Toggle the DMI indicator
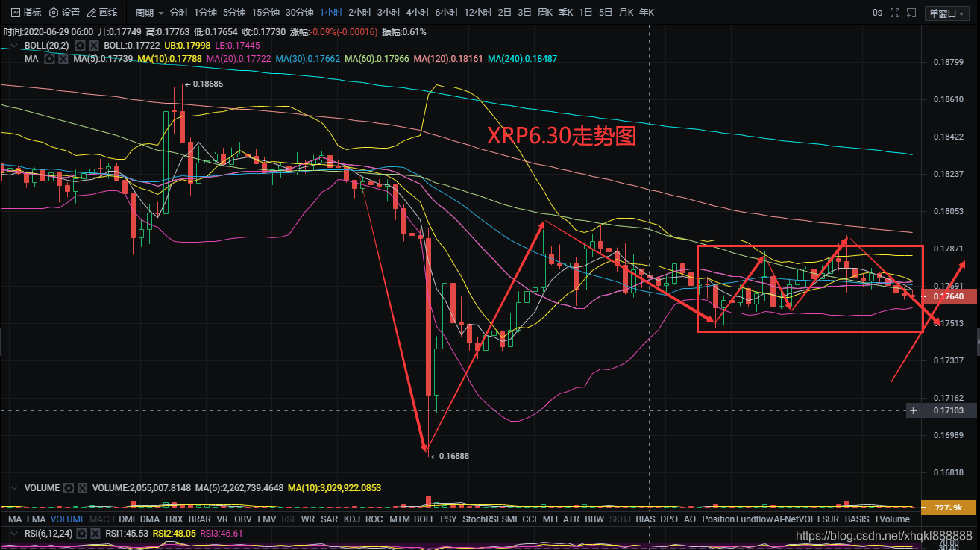The width and height of the screenshot is (980, 550). tap(127, 519)
